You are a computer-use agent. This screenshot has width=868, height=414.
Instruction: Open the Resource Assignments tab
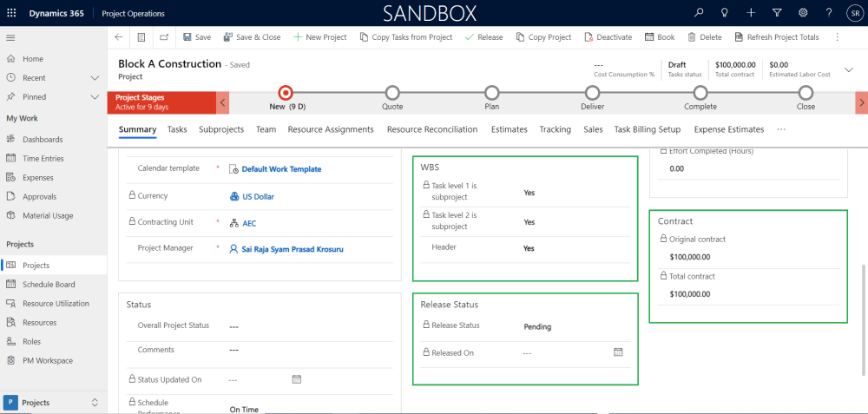(331, 129)
